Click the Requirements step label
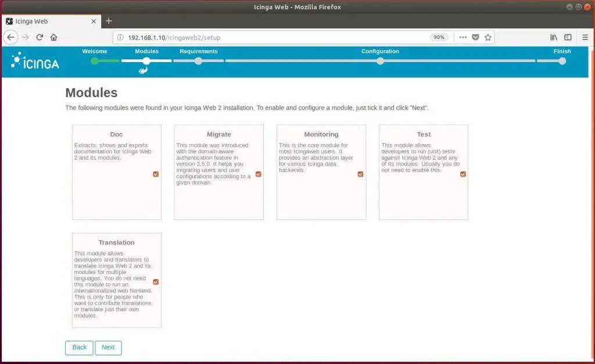Viewport: 595px width, 364px height. pyautogui.click(x=199, y=51)
